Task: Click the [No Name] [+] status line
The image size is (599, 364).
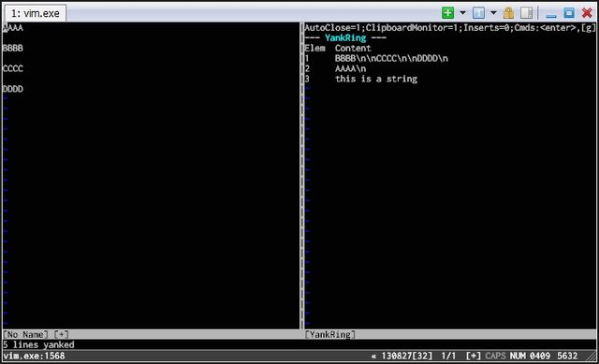Action: [x=152, y=335]
